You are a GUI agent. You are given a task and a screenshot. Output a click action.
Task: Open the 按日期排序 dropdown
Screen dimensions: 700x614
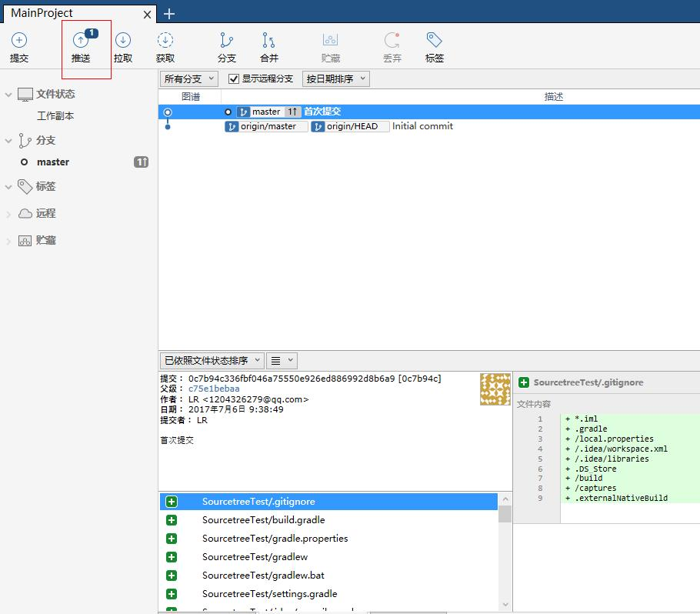tap(335, 79)
